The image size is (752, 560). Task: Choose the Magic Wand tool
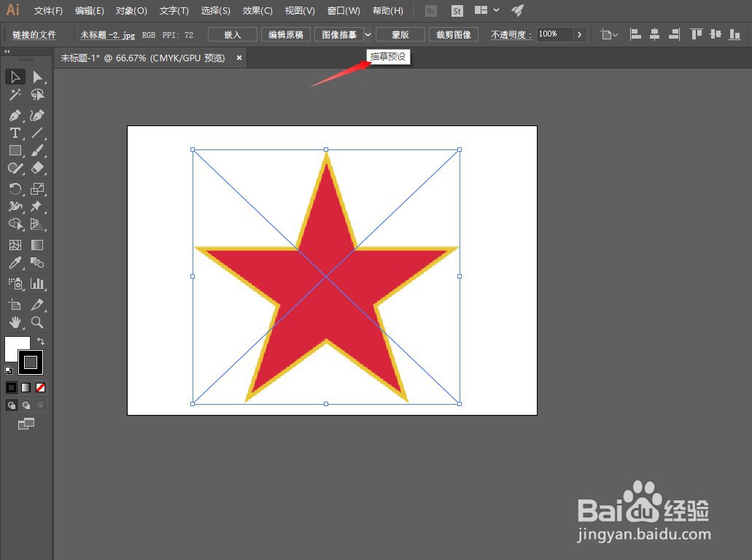pyautogui.click(x=15, y=94)
